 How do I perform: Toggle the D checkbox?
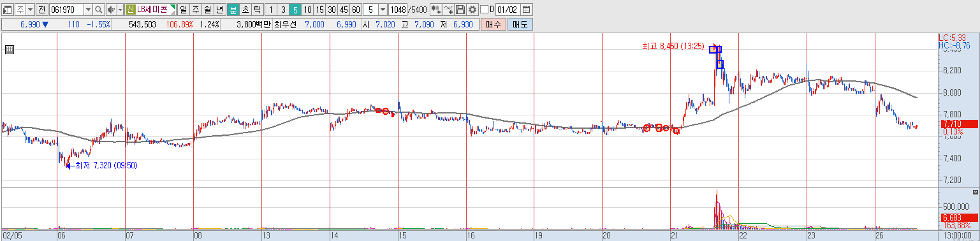[x=484, y=10]
